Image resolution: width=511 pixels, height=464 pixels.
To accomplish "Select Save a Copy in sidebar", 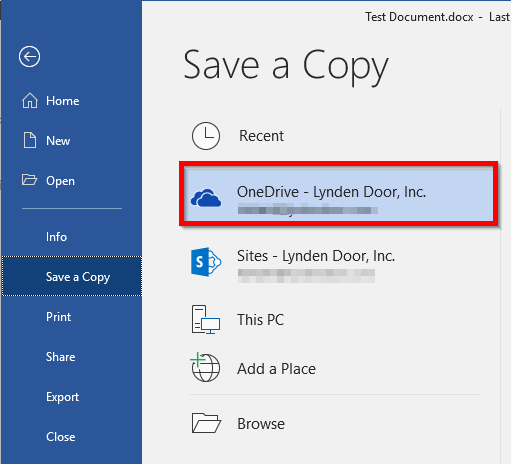I will point(72,276).
